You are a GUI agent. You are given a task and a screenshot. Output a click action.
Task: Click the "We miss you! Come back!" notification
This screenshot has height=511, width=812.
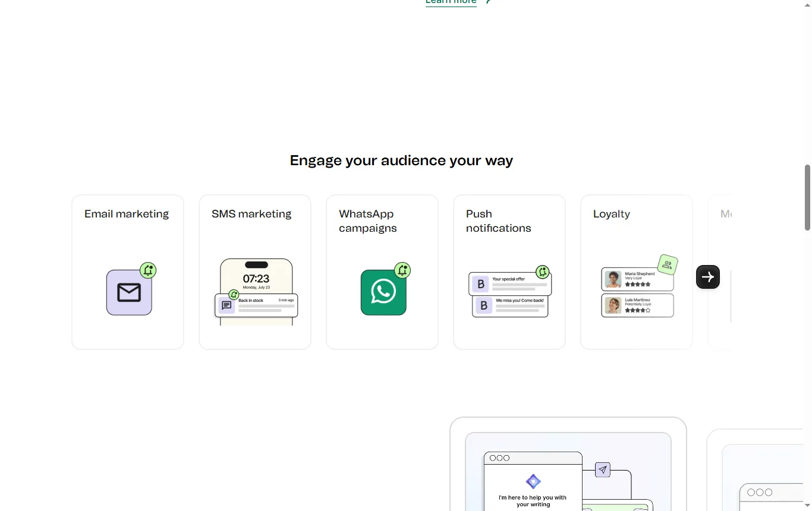(510, 306)
